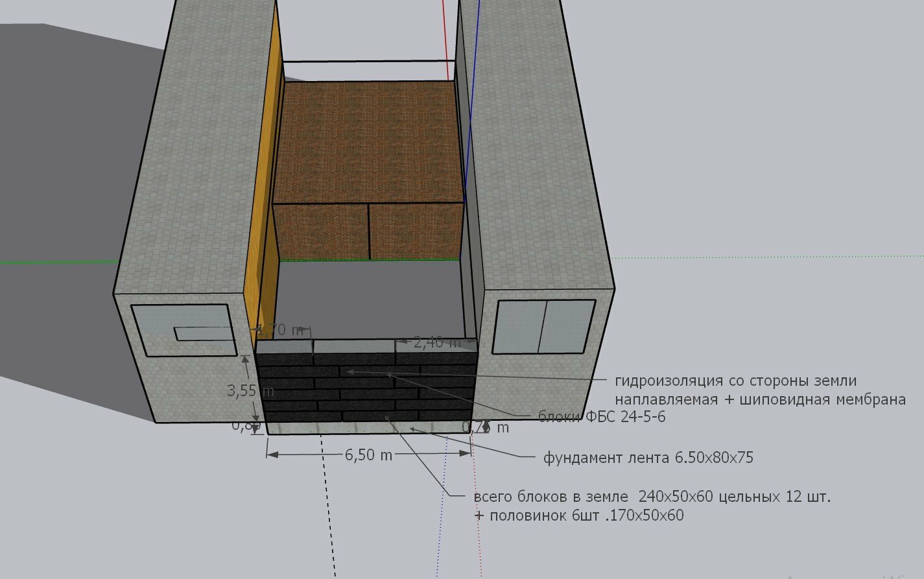Click the left half of brick front wall
The width and height of the screenshot is (924, 579).
[x=322, y=231]
